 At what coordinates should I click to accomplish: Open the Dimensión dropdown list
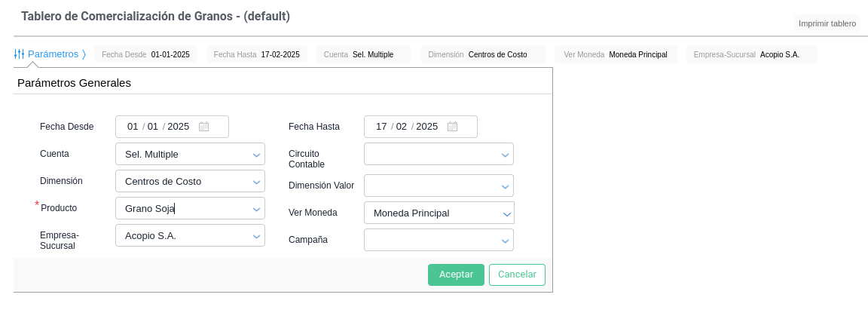(256, 182)
